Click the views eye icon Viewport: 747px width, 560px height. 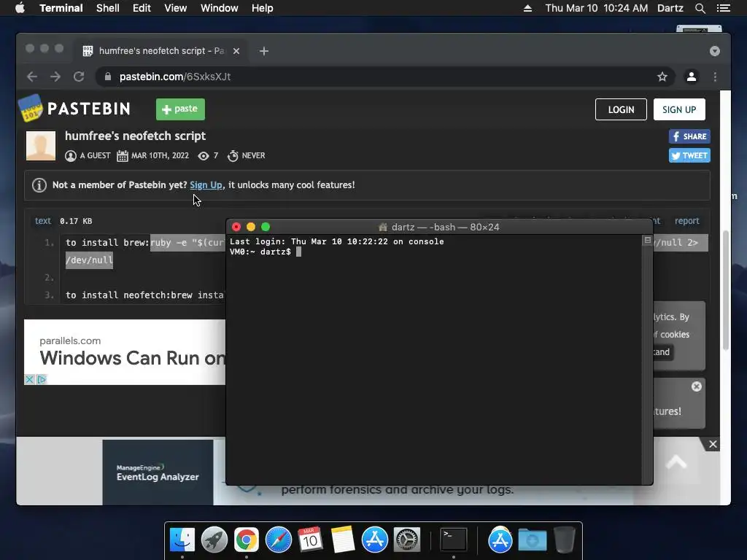click(204, 156)
